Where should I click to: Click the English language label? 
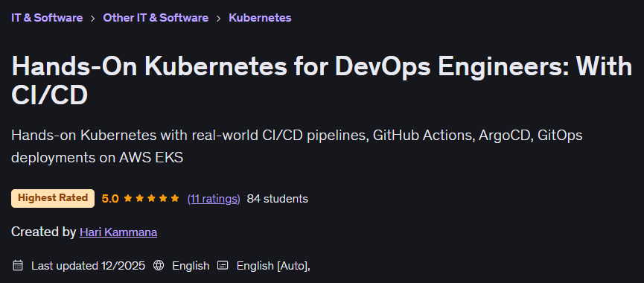click(x=191, y=266)
